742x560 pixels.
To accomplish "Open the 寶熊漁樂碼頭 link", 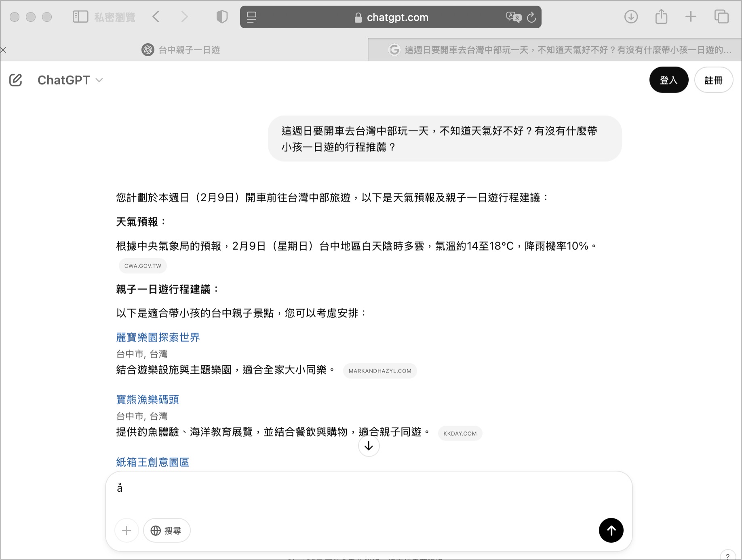I will click(148, 400).
